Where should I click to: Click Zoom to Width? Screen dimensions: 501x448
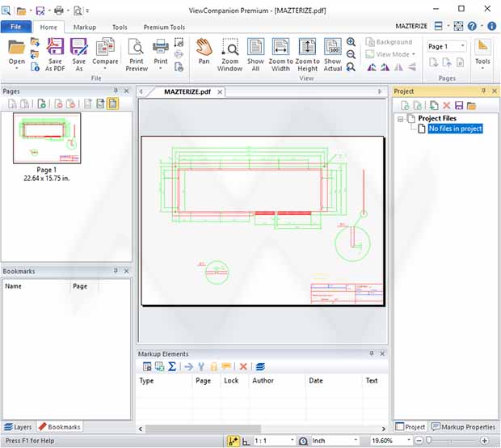point(280,54)
